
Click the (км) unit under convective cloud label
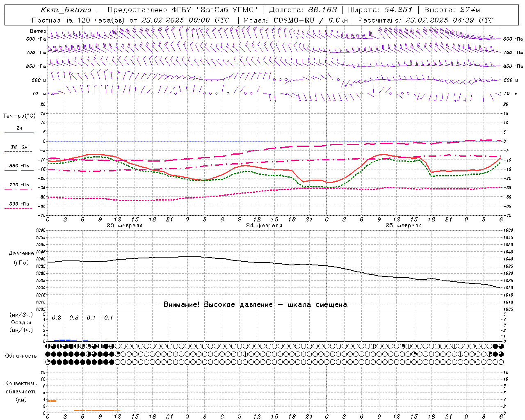(x=21, y=399)
